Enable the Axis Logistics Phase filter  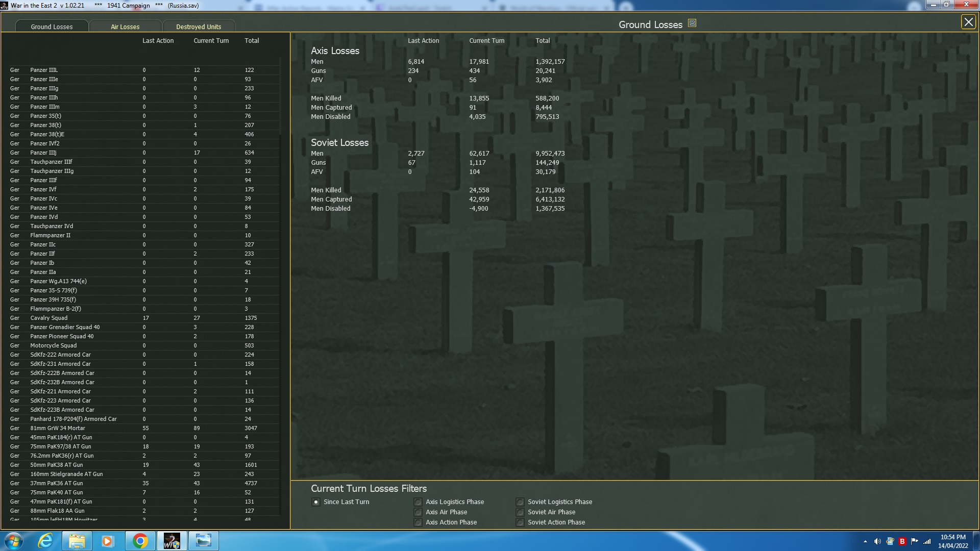coord(418,502)
